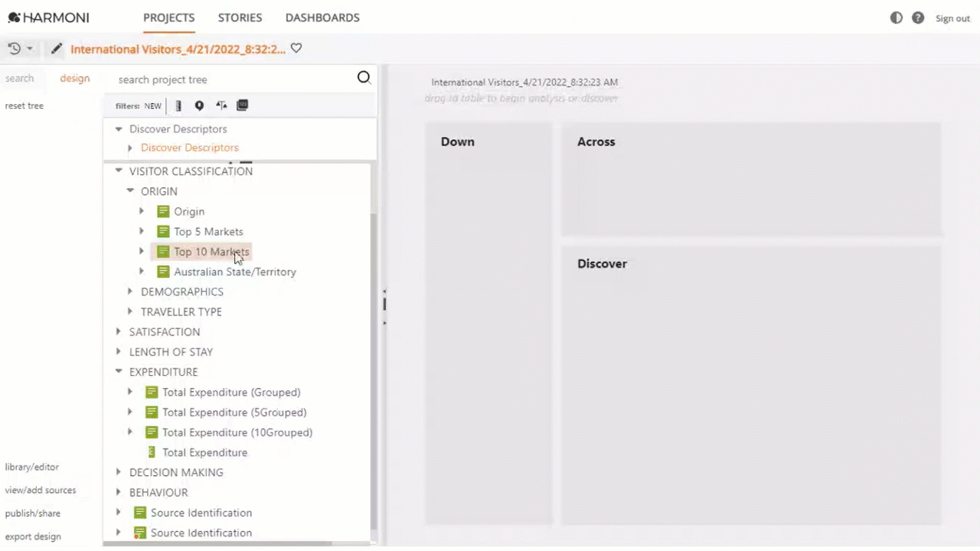980x551 pixels.
Task: Open publish/share
Action: coord(33,514)
